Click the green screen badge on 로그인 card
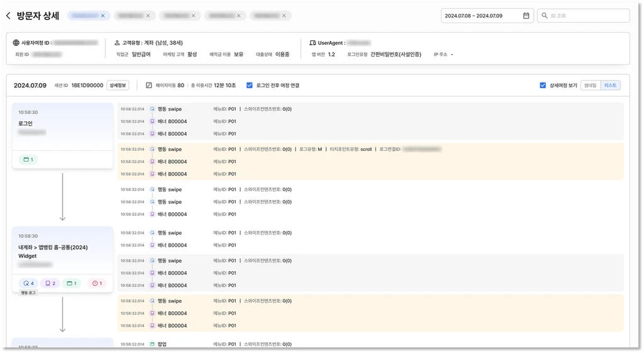644x353 pixels. pyautogui.click(x=28, y=159)
